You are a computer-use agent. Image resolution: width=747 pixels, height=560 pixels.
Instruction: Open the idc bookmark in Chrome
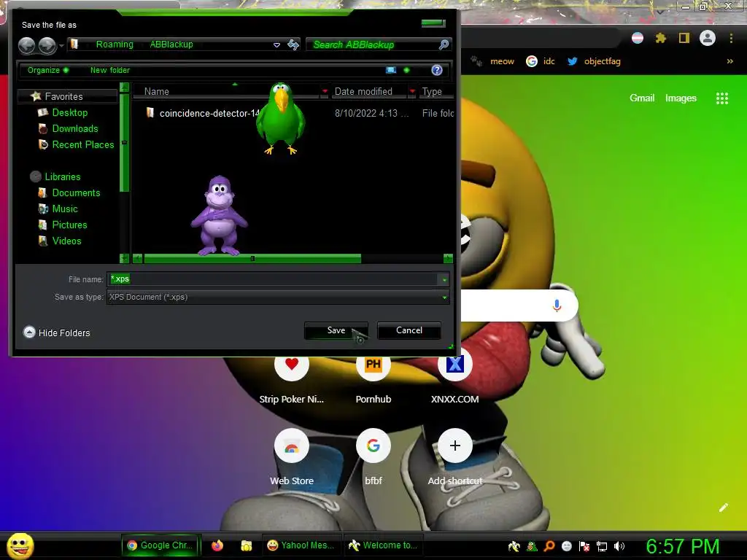point(541,61)
